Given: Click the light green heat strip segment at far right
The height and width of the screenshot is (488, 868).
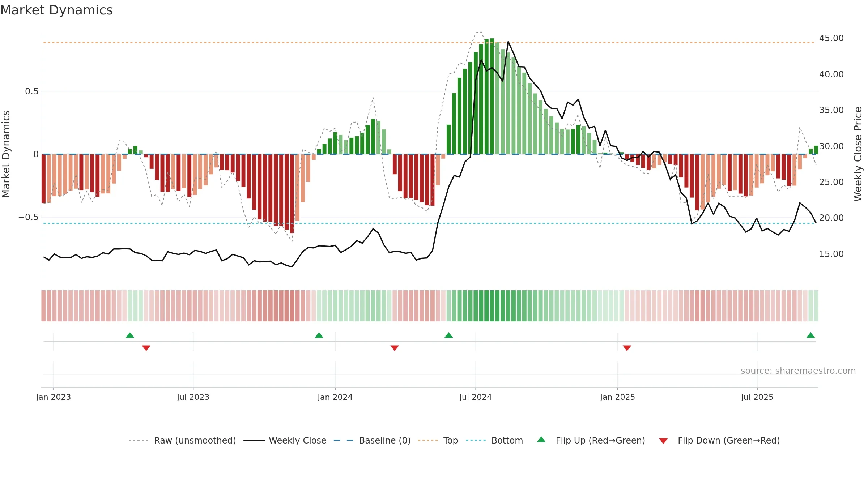Looking at the screenshot, I should coord(816,306).
